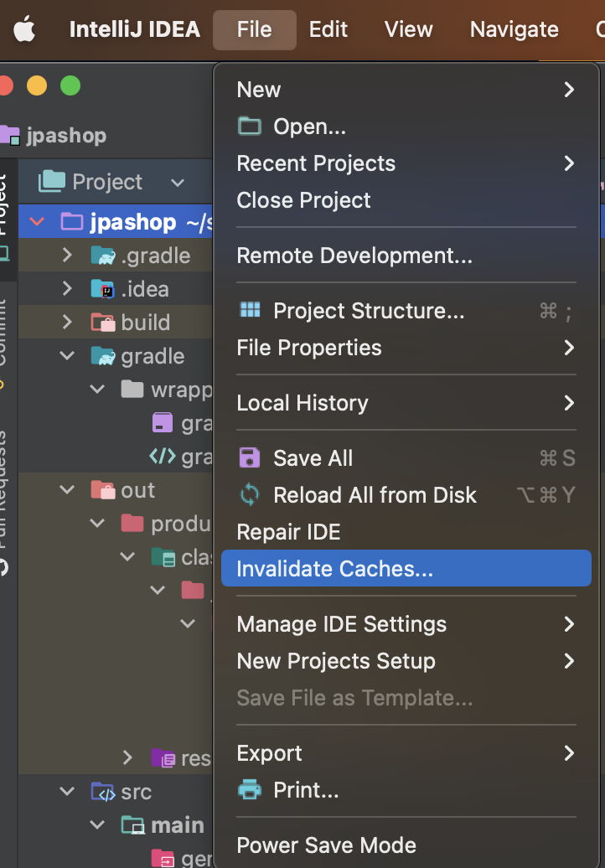This screenshot has height=868, width=605.
Task: Select the gradle wrapper jar archive icon
Action: 163,423
